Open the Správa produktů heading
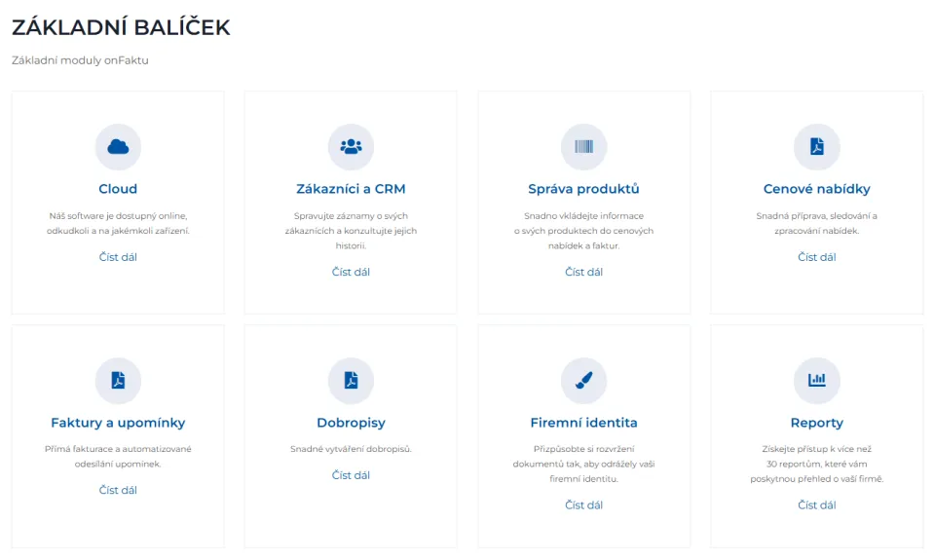The image size is (935, 560). [x=583, y=189]
